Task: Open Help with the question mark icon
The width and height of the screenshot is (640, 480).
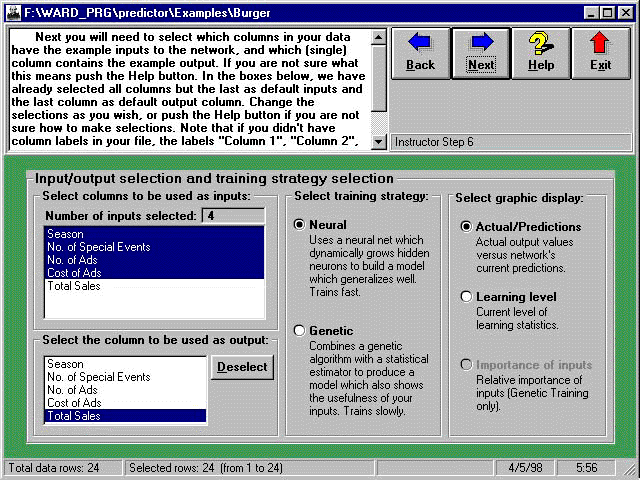Action: [540, 53]
